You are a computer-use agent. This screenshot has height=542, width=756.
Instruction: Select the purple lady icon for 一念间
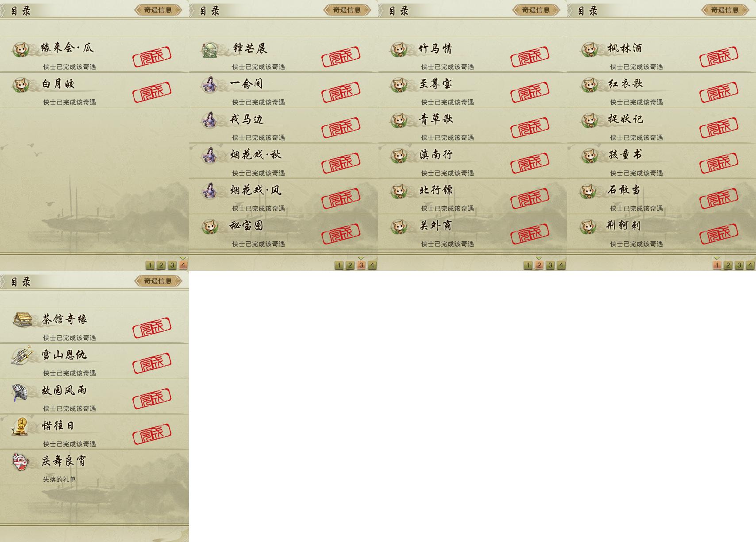click(209, 85)
